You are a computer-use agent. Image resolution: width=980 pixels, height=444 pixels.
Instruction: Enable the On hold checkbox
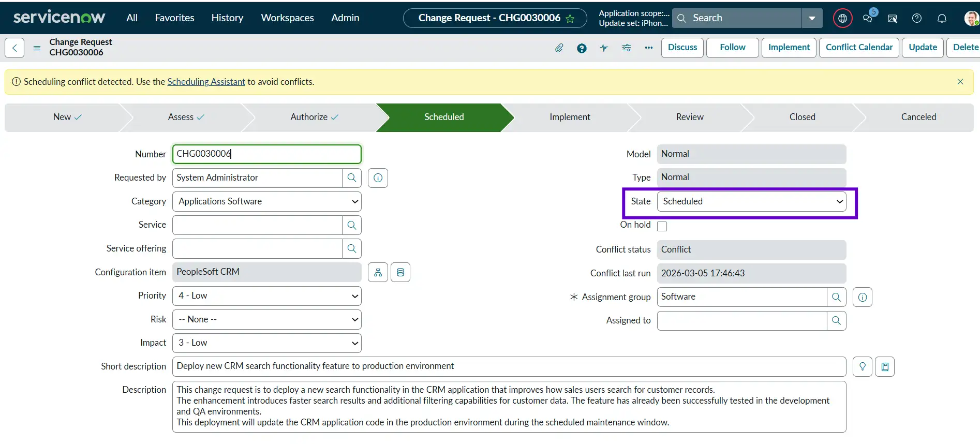click(x=662, y=226)
